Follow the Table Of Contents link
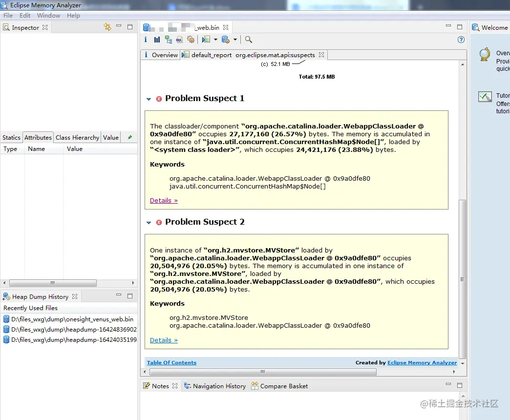This screenshot has width=510, height=420. 171,362
